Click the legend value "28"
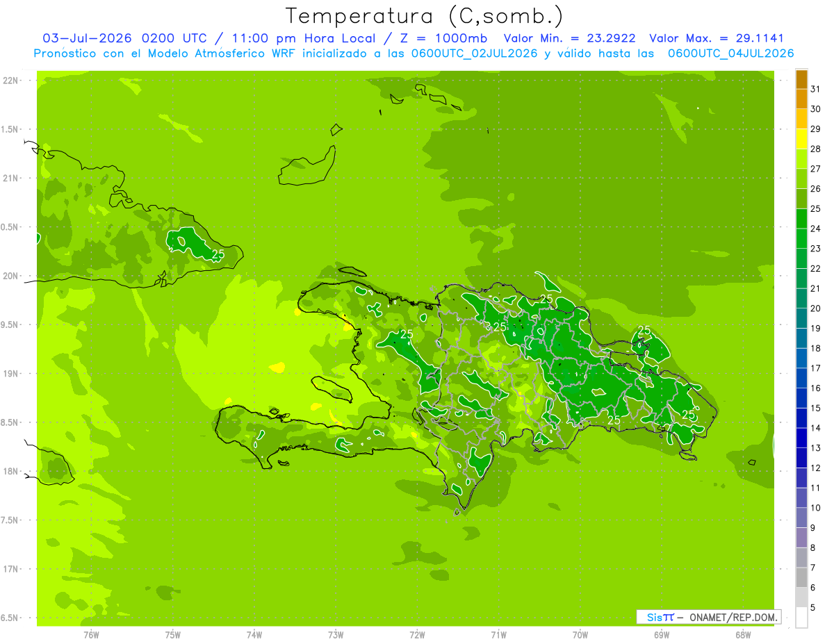Image resolution: width=834 pixels, height=644 pixels. point(816,149)
